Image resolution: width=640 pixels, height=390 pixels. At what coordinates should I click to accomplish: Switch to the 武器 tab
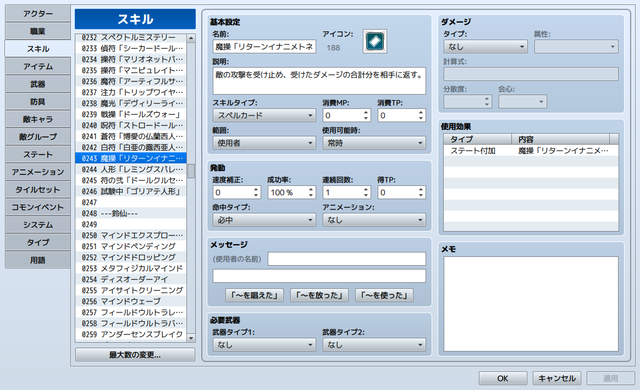[38, 84]
